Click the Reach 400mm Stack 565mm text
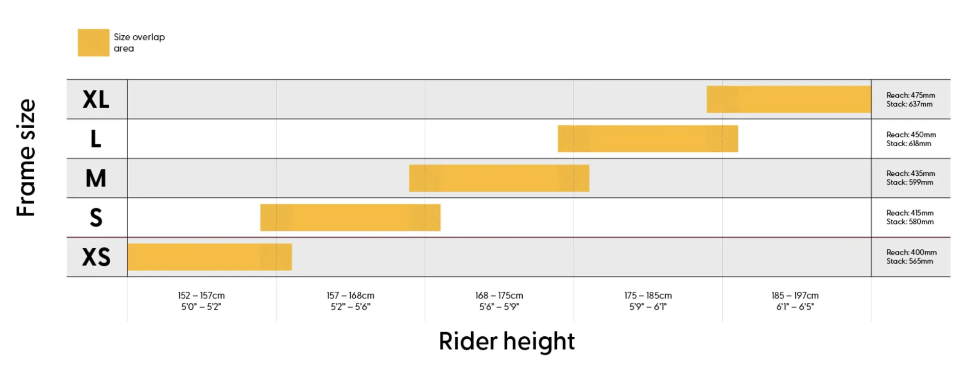980x373 pixels. point(911,257)
